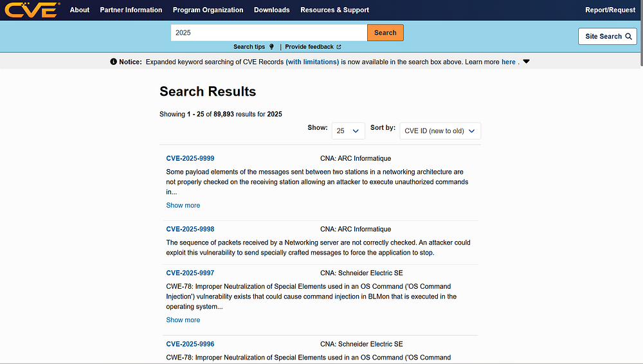Screen dimensions: 643x364
Task: Click the 'Sort by:' label
Action: 383,127
